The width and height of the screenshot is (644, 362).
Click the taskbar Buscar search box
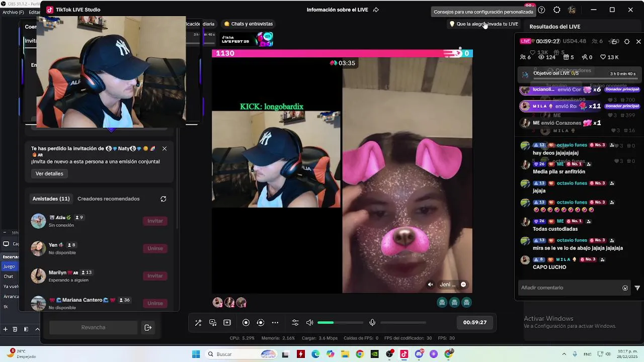point(242,354)
